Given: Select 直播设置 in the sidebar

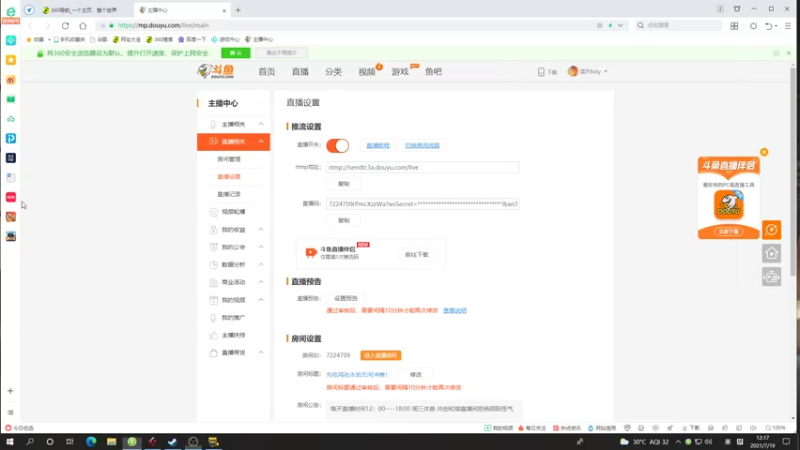Looking at the screenshot, I should [x=229, y=177].
